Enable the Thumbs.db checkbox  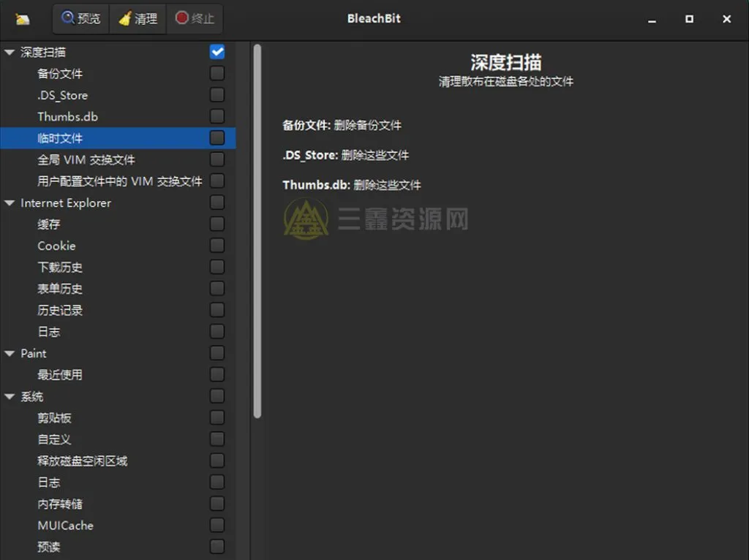pos(217,116)
